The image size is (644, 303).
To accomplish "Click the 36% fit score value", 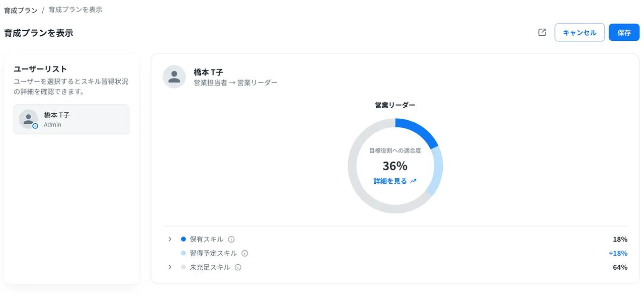I will pyautogui.click(x=395, y=166).
